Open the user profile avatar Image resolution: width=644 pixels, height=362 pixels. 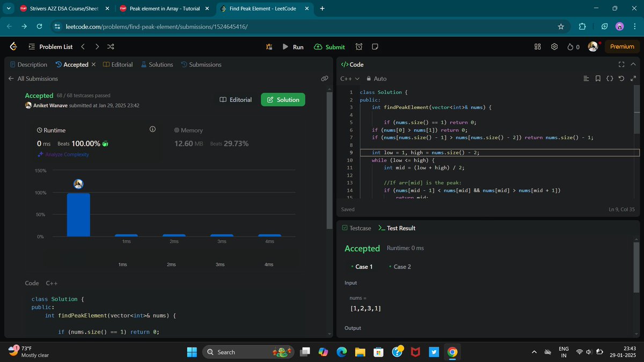tap(593, 47)
